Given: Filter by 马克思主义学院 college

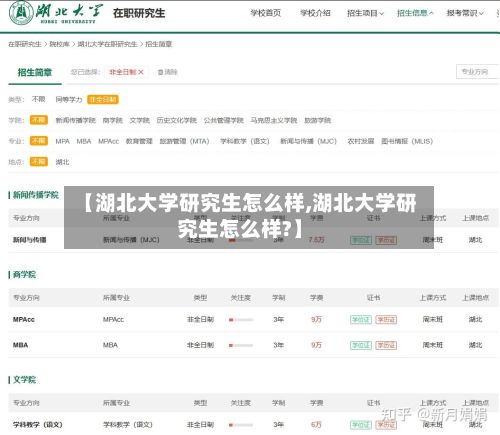Looking at the screenshot, I should pos(274,120).
